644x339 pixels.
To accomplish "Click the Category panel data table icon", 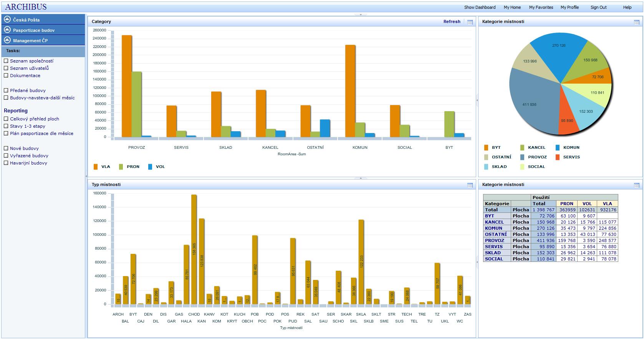I will 470,22.
